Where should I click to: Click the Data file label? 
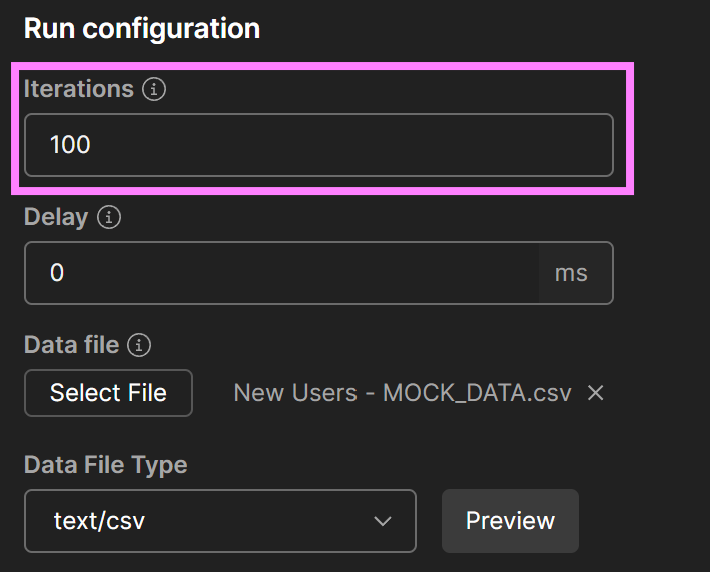(72, 345)
